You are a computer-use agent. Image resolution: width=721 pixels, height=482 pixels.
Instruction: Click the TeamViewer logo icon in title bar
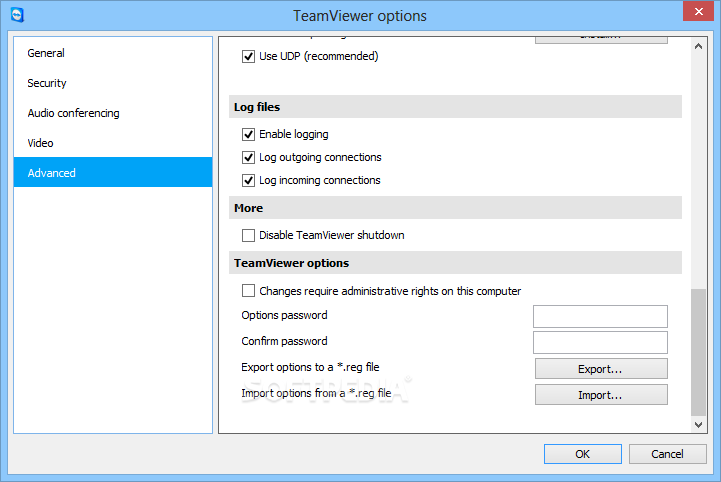coord(17,15)
